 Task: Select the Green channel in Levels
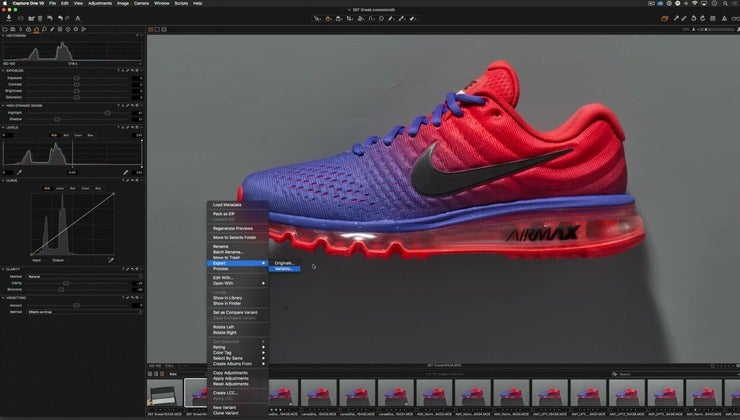78,135
